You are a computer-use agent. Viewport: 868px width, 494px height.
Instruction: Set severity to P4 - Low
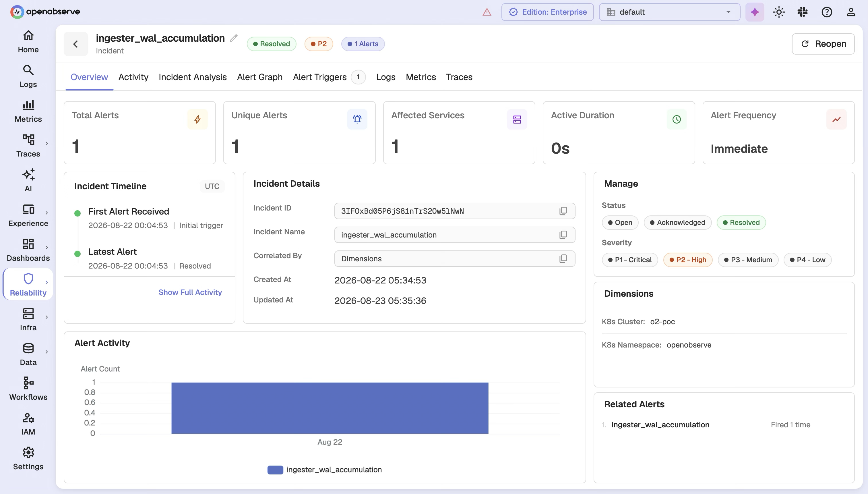tap(808, 260)
